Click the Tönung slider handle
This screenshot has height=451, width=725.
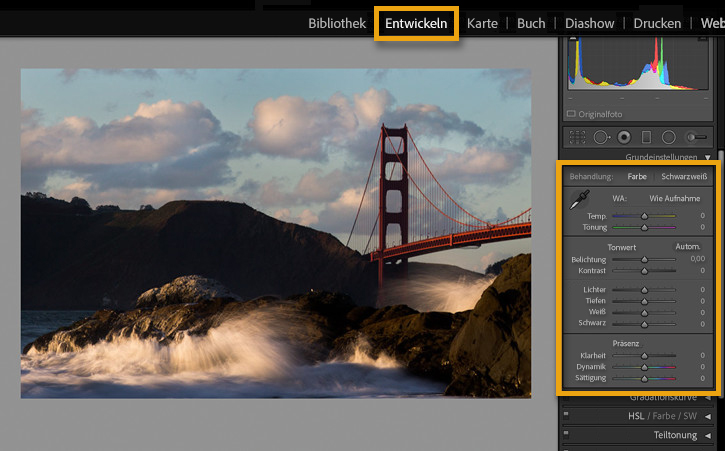pos(644,228)
